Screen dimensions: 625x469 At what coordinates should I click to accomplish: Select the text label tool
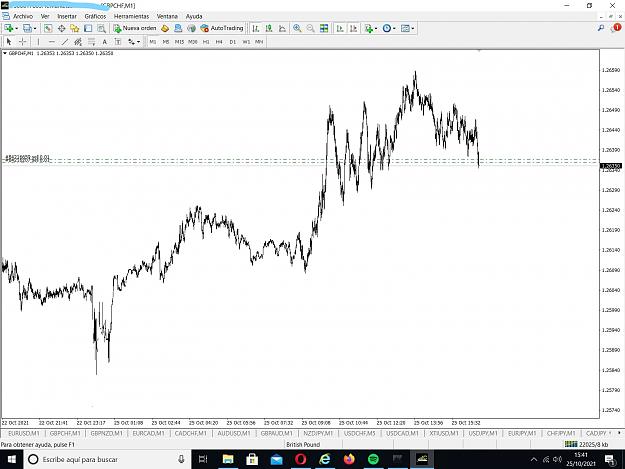point(118,41)
